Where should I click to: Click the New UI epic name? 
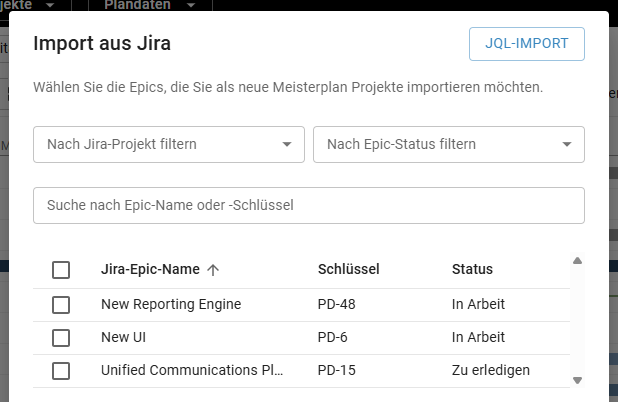click(x=123, y=337)
